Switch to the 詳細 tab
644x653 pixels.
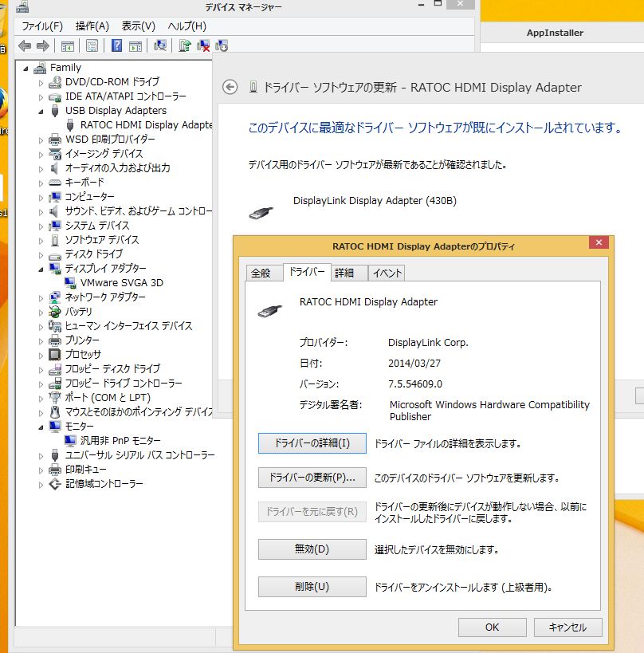[x=344, y=273]
